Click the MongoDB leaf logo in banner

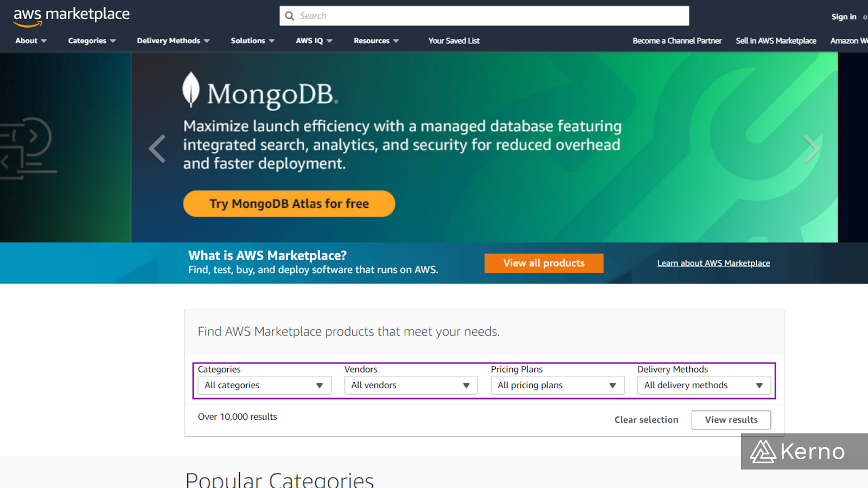[191, 89]
